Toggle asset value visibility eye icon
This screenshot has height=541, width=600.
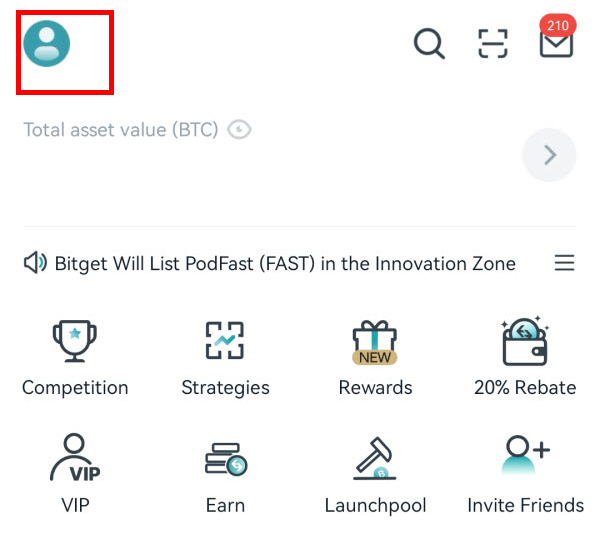pyautogui.click(x=239, y=129)
